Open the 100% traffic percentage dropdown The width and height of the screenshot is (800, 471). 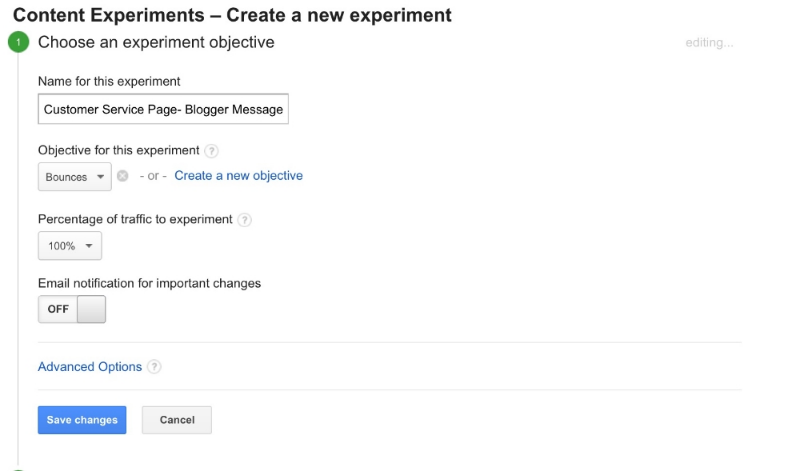pos(70,246)
